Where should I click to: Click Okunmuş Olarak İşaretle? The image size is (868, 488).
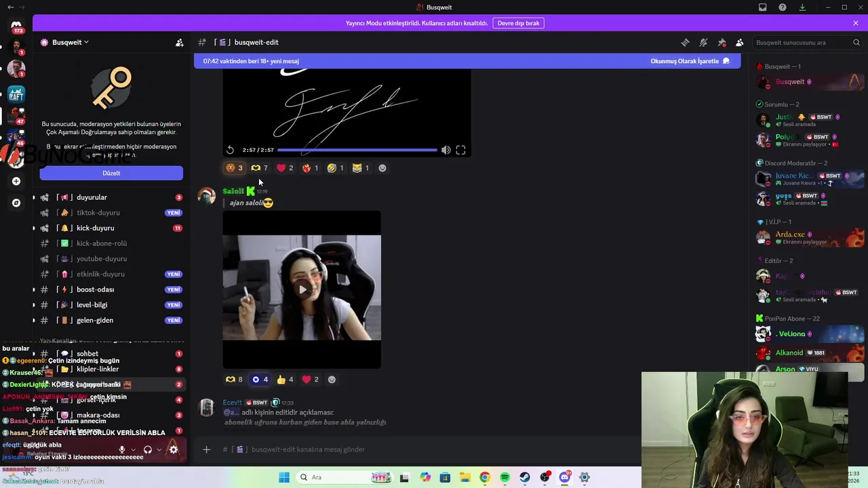pos(690,61)
